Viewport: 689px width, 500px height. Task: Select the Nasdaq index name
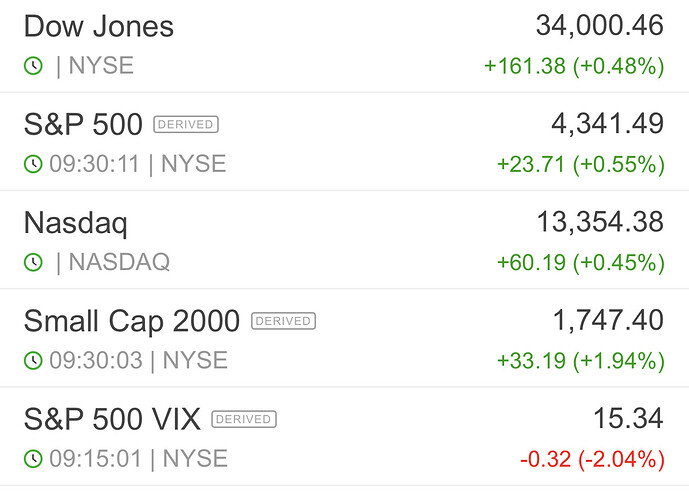[x=75, y=223]
